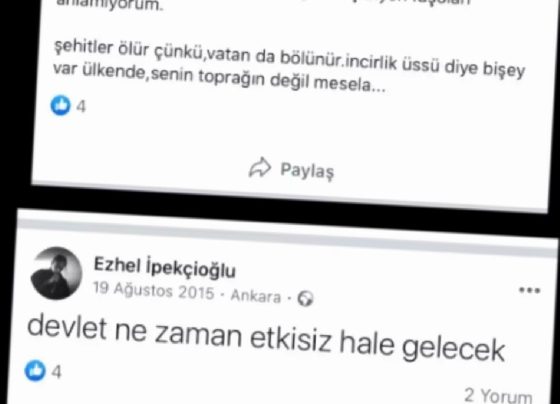View reaction count 4 on the şehitler post

(x=81, y=106)
